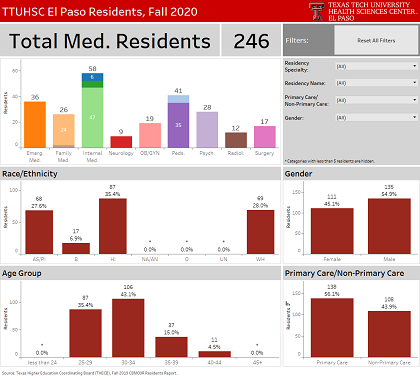Select the purple Peds. 35 segment
Viewport: 420px width, 380px height.
[178, 125]
